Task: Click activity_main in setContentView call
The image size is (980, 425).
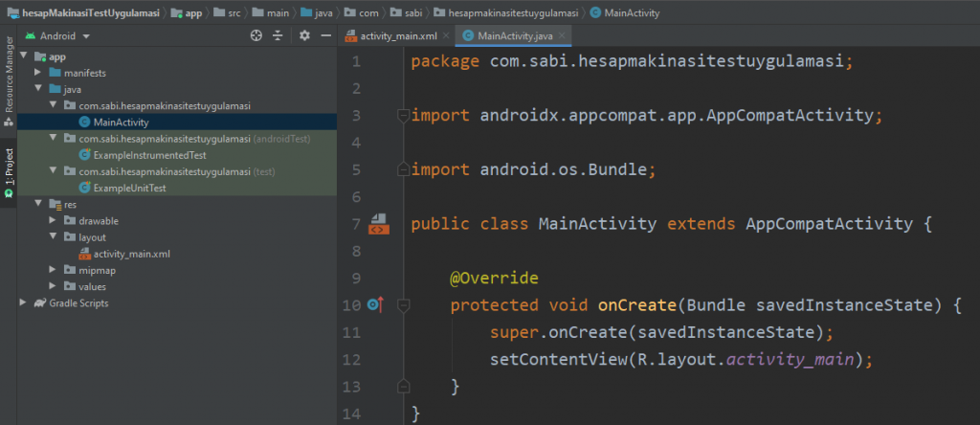Action: (x=790, y=359)
